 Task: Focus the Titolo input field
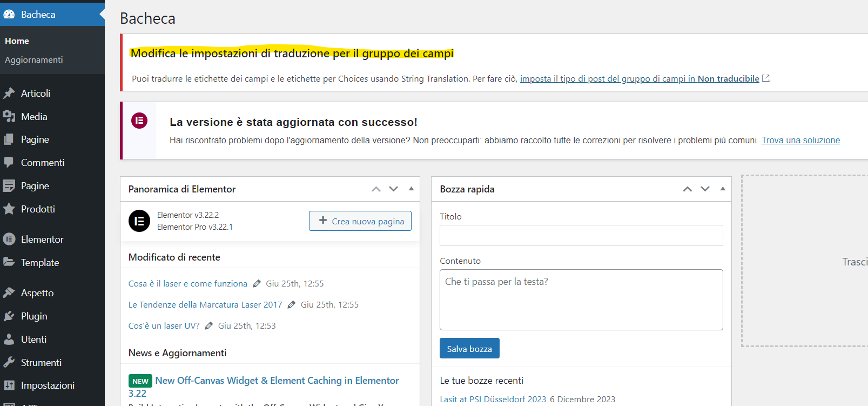click(581, 235)
